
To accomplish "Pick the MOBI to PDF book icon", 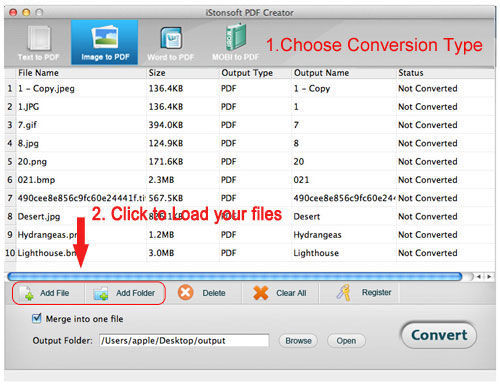I will click(x=236, y=36).
